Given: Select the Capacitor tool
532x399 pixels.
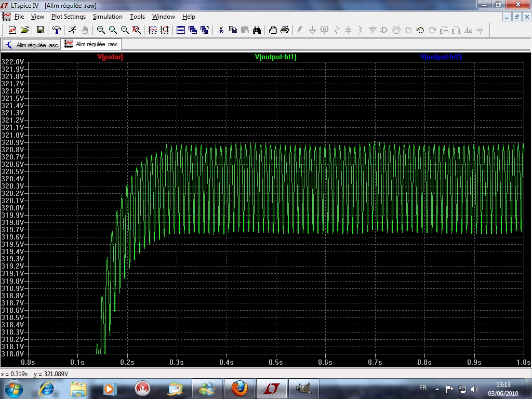Looking at the screenshot, I should click(349, 30).
